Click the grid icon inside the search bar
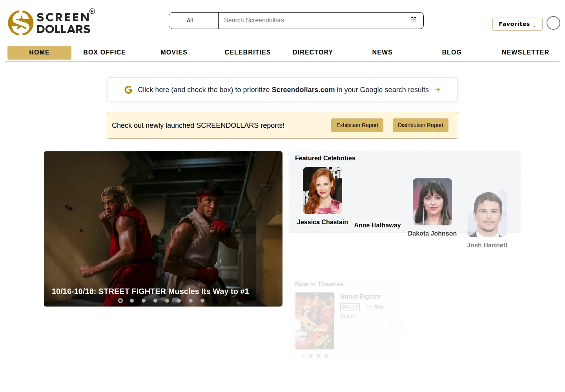This screenshot has height=392, width=565. [x=414, y=20]
